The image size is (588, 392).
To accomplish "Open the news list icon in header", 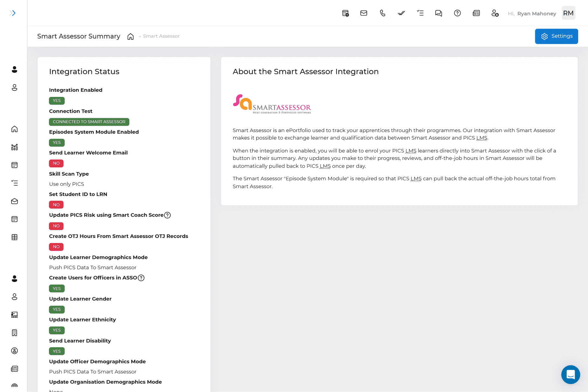I will pos(476,13).
